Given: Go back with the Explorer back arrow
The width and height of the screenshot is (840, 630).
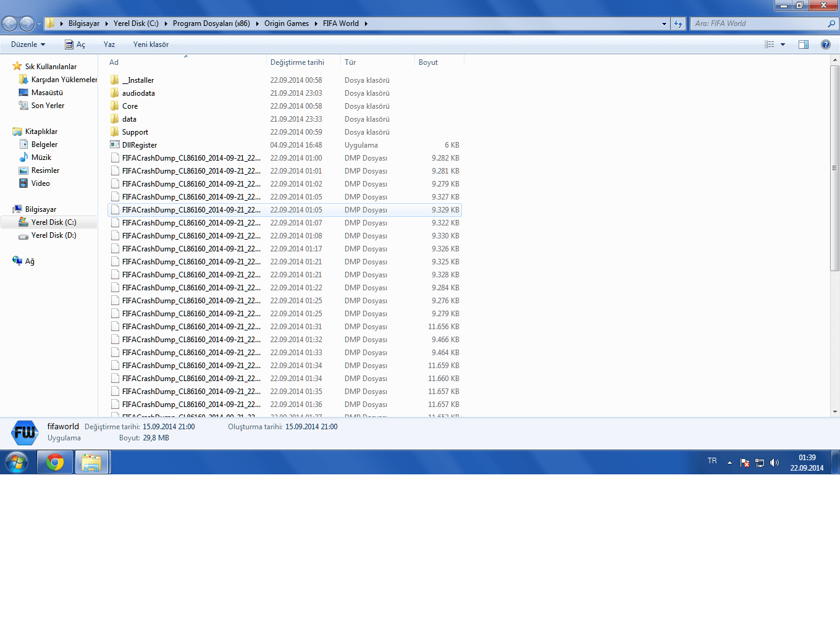Looking at the screenshot, I should (10, 23).
